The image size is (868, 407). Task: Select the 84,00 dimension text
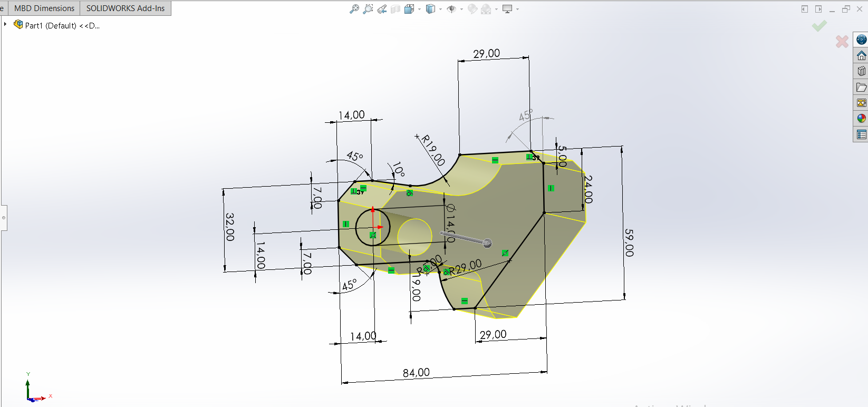[x=416, y=373]
